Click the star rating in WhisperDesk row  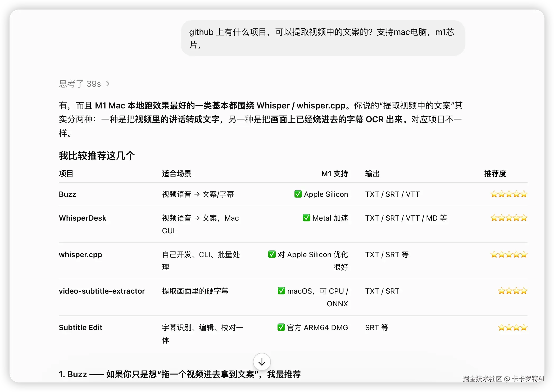click(509, 218)
